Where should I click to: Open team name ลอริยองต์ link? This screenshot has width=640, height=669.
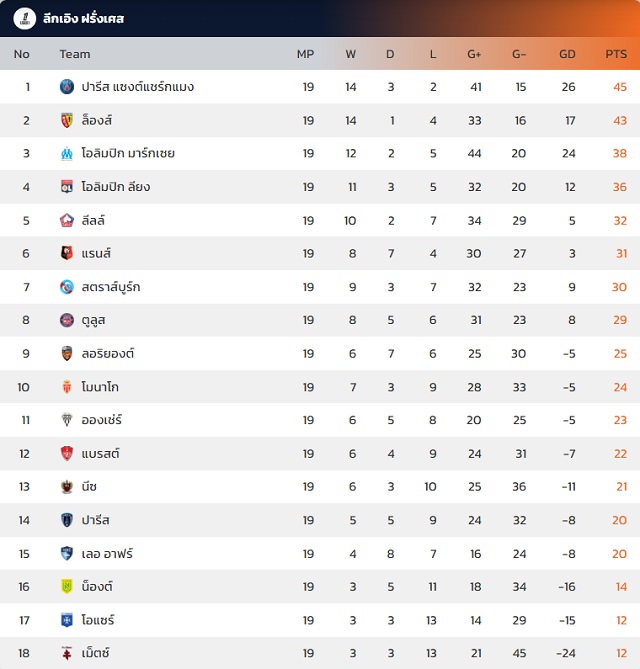[x=108, y=354]
